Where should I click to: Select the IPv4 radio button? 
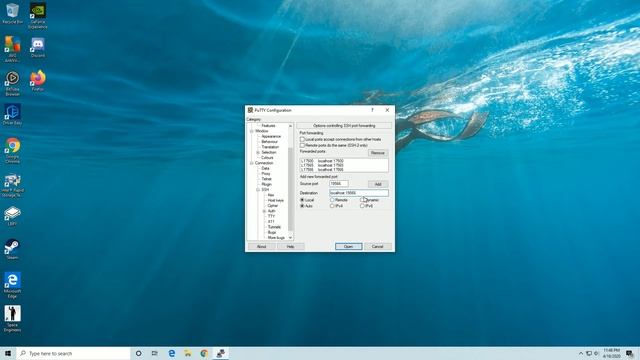pyautogui.click(x=332, y=206)
